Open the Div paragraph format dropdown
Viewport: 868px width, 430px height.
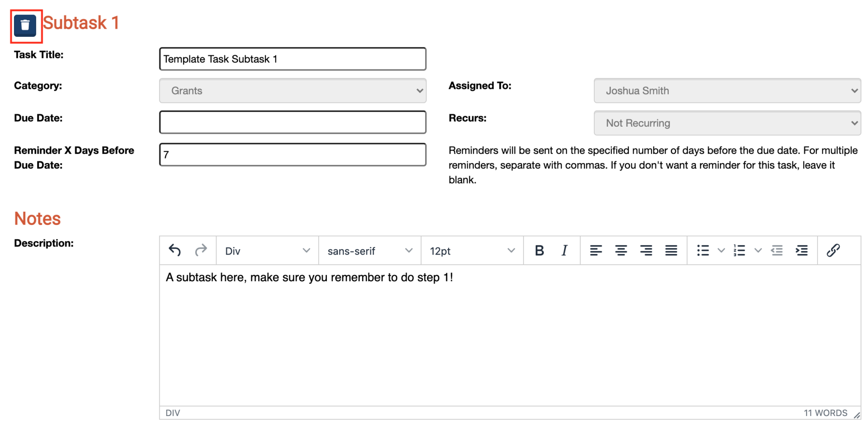coord(267,250)
